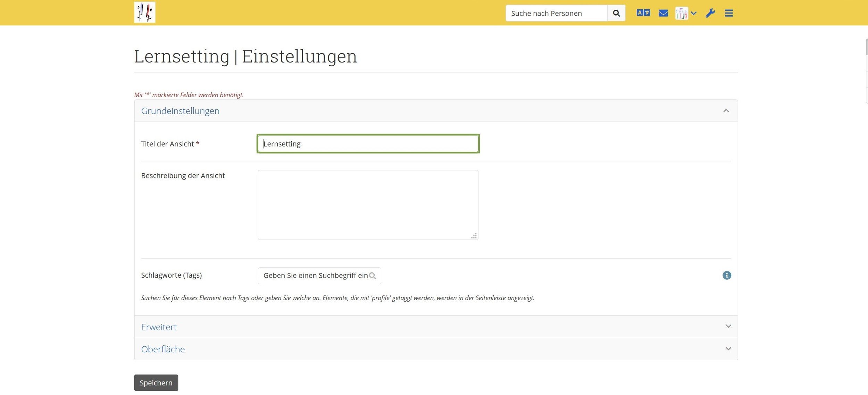Click into Beschreibung der Ansicht textarea
The width and height of the screenshot is (868, 395).
(x=368, y=204)
